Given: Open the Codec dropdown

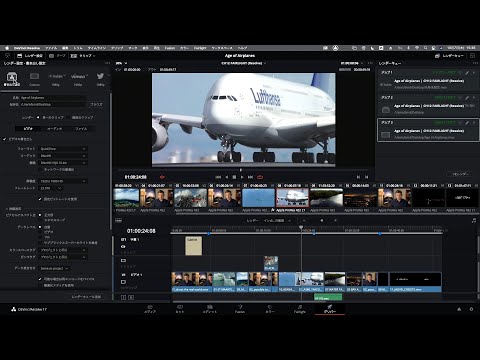Looking at the screenshot, I should tap(63, 156).
